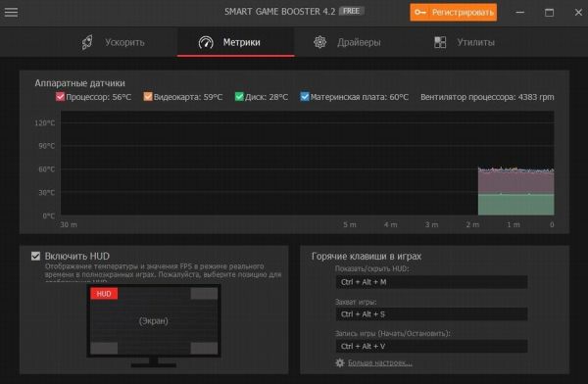Uncheck the Включить HUD checkbox
This screenshot has height=384, width=588.
(35, 256)
